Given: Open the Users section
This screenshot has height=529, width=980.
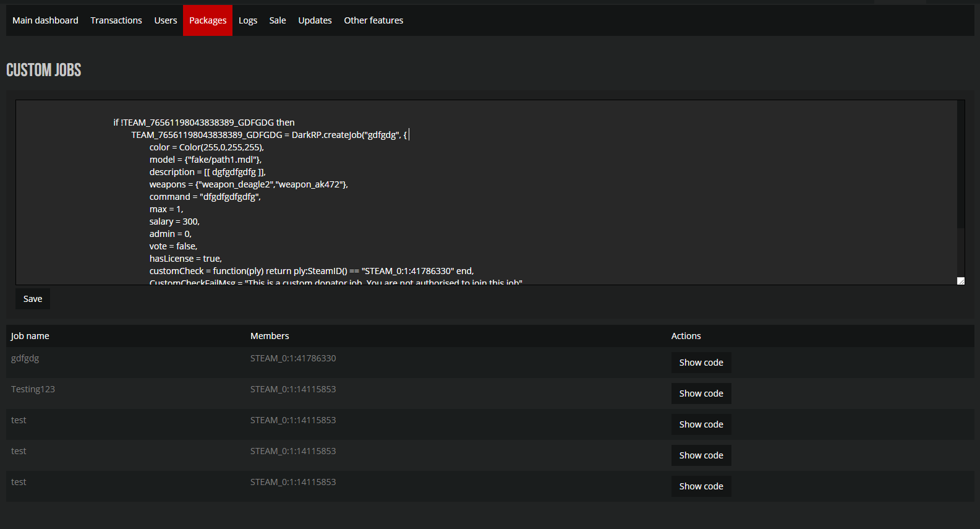Looking at the screenshot, I should click(x=166, y=20).
